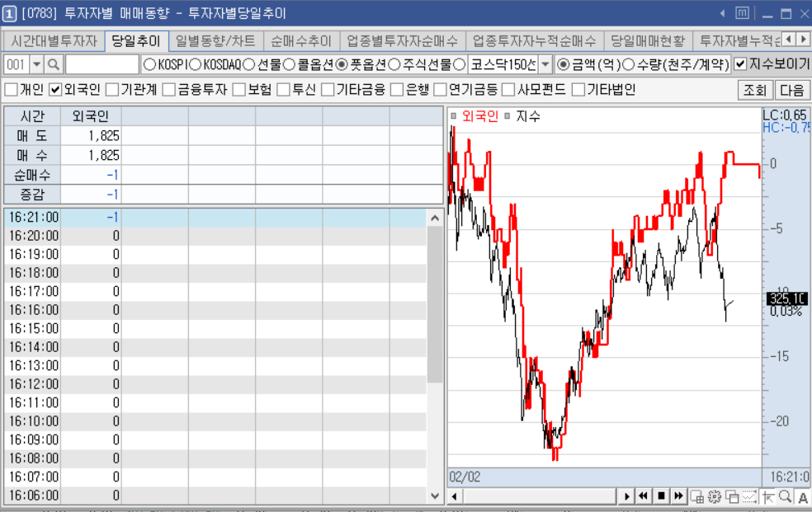The height and width of the screenshot is (512, 812).
Task: Select the 풋옵션 radio button
Action: (x=342, y=64)
